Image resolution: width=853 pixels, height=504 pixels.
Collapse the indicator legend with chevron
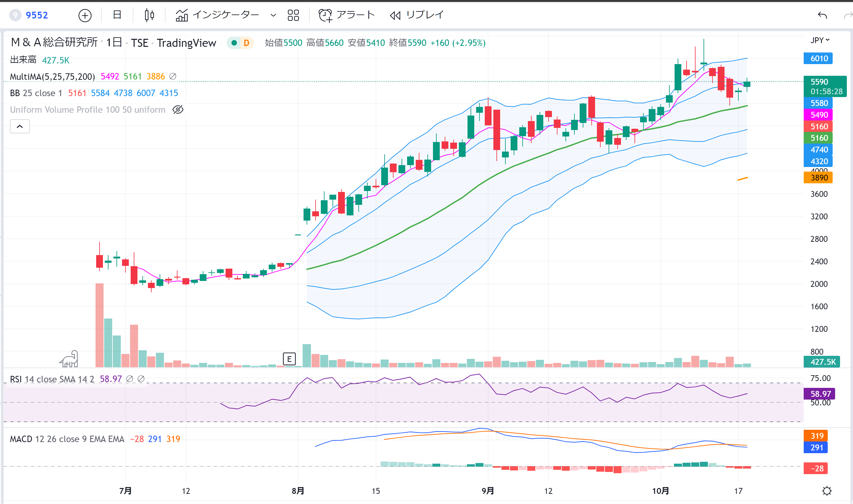pyautogui.click(x=20, y=126)
